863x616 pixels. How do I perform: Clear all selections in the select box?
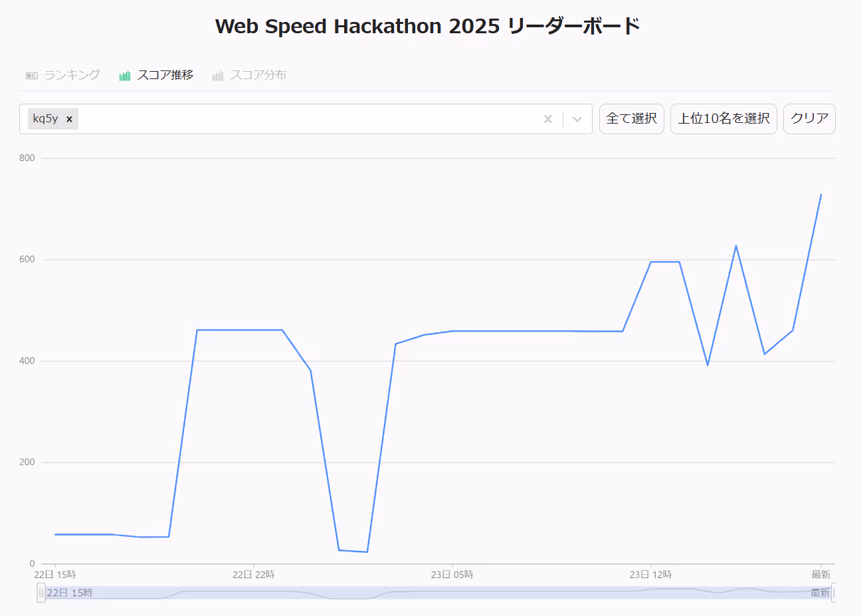(x=548, y=119)
